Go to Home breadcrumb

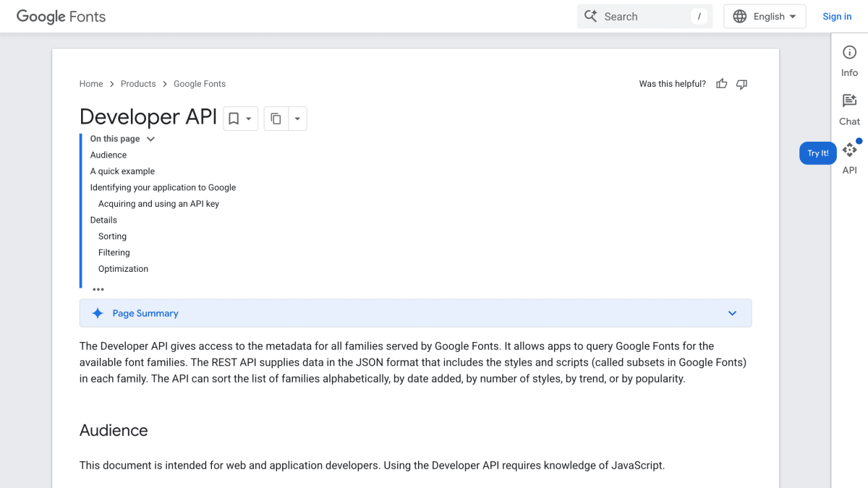pos(91,84)
